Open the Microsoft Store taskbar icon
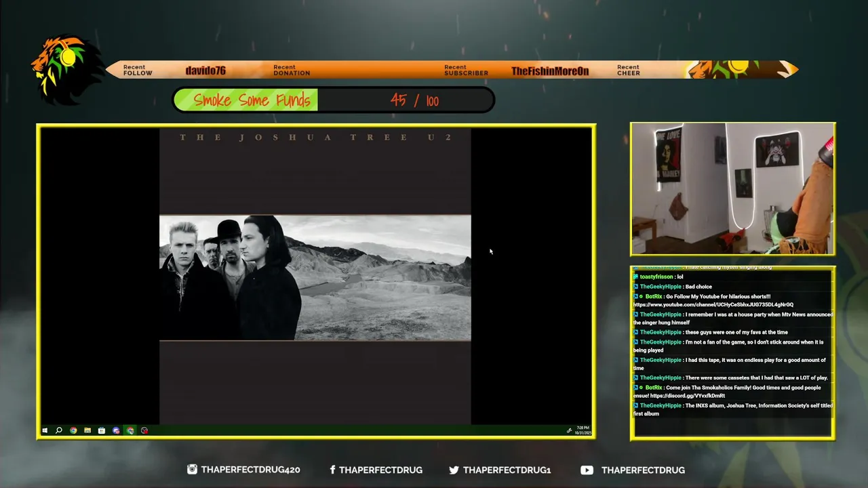The width and height of the screenshot is (868, 488). coord(102,430)
